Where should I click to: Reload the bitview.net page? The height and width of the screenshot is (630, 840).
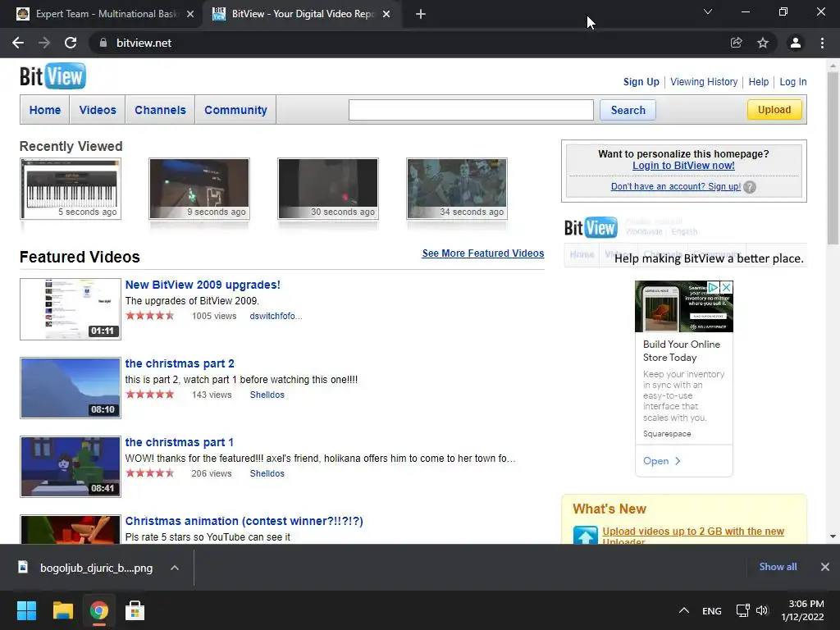pyautogui.click(x=71, y=43)
